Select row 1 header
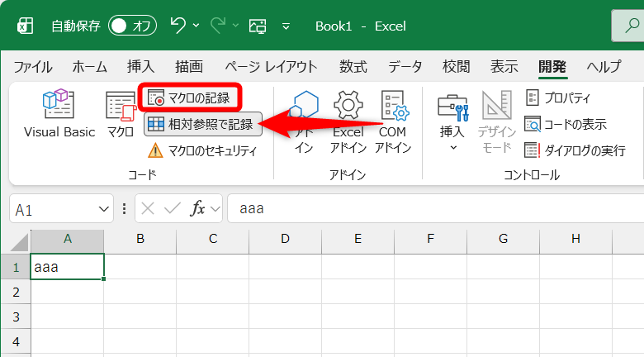The image size is (644, 357). 16,267
